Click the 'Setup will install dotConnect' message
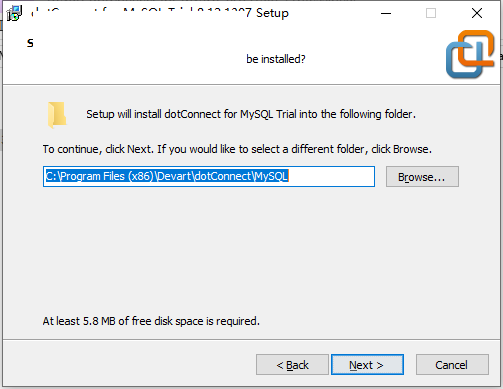503x389 pixels. (251, 114)
